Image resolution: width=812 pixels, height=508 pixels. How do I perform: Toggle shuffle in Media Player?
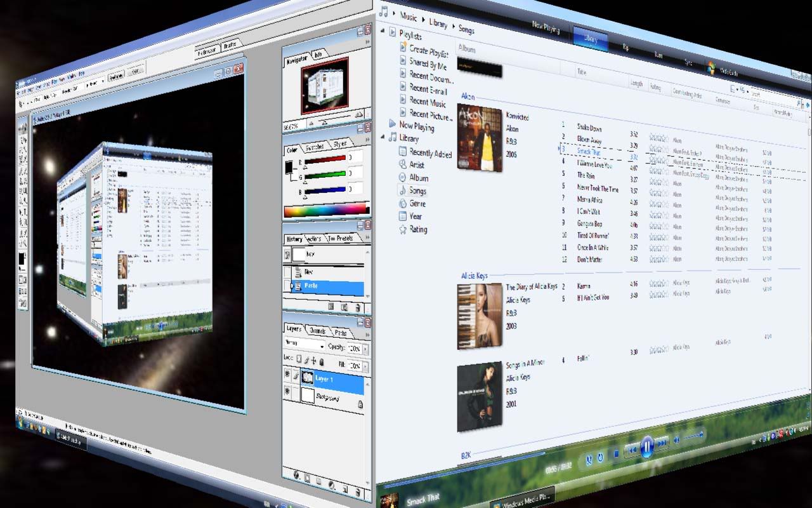589,459
